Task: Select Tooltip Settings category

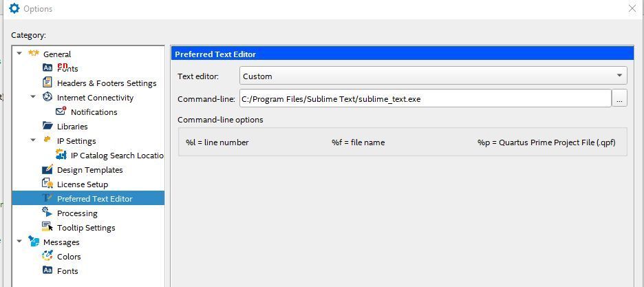Action: coord(86,228)
